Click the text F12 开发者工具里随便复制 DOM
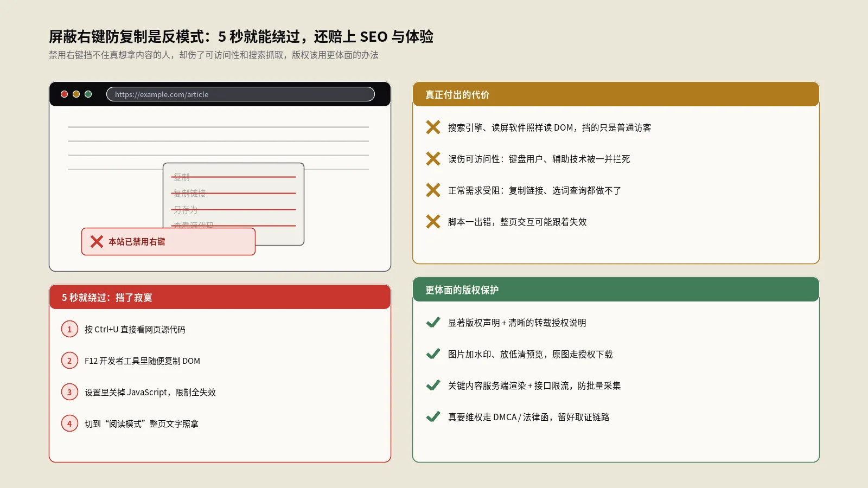 [x=142, y=361]
